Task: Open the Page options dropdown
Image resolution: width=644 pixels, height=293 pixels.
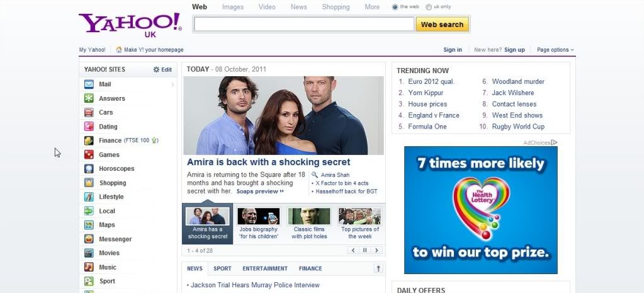Action: 555,50
